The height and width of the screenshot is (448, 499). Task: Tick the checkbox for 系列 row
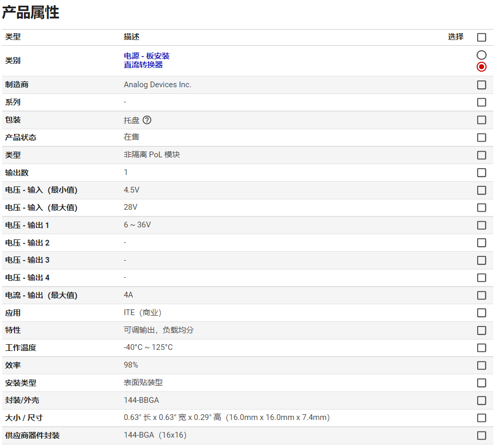481,102
